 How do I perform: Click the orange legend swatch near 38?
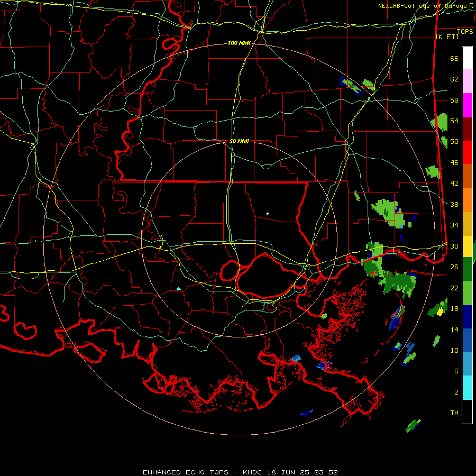click(467, 200)
